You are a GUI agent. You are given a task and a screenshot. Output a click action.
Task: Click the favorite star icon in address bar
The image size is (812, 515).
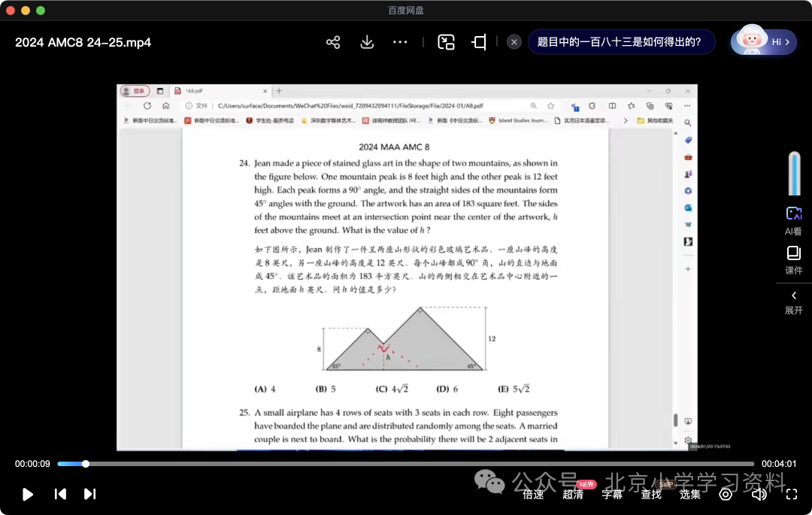550,105
